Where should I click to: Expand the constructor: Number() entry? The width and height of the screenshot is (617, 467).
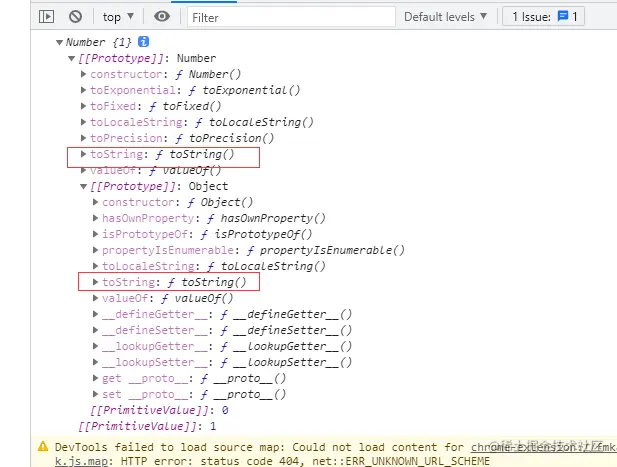pyautogui.click(x=83, y=74)
